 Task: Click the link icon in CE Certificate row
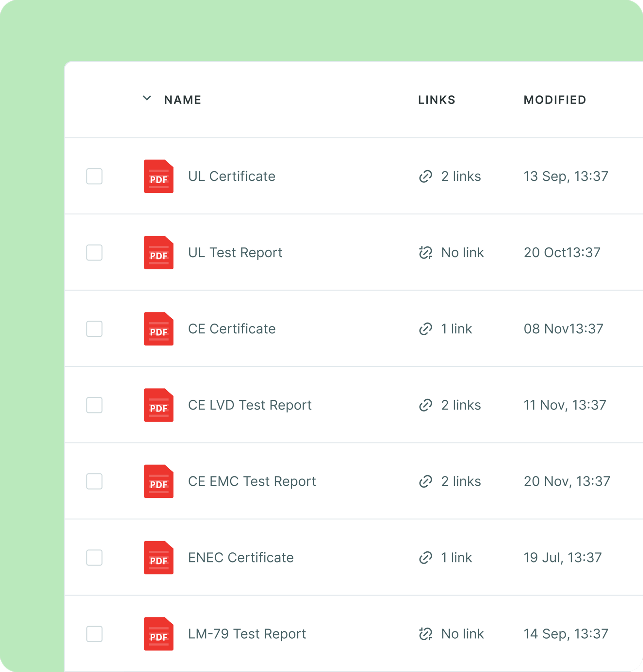(426, 329)
